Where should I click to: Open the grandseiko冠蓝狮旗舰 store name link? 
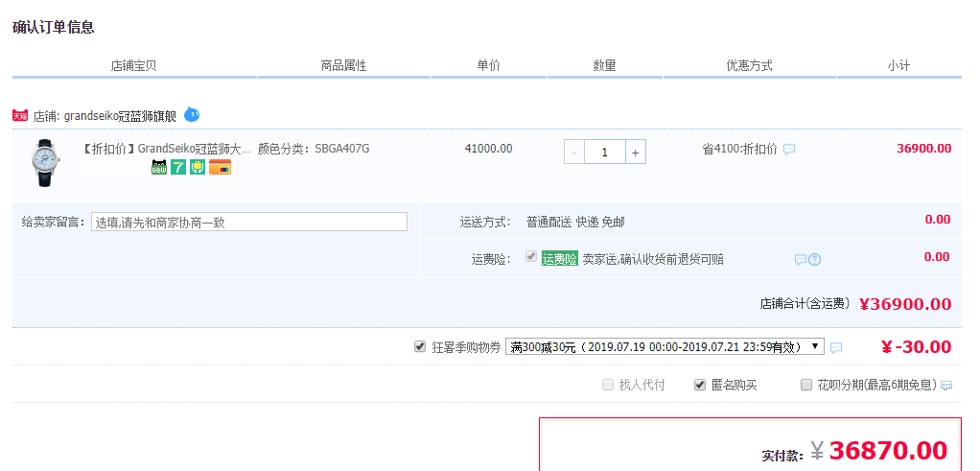point(120,116)
